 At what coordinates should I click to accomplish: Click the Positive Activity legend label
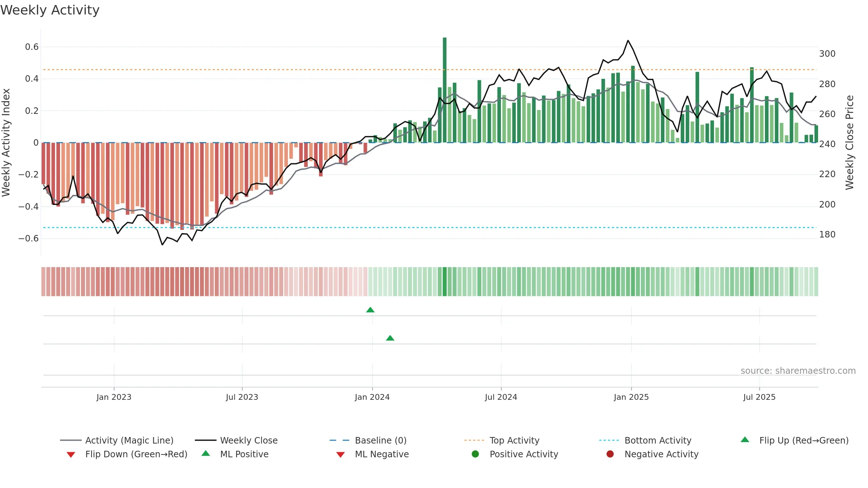524,454
